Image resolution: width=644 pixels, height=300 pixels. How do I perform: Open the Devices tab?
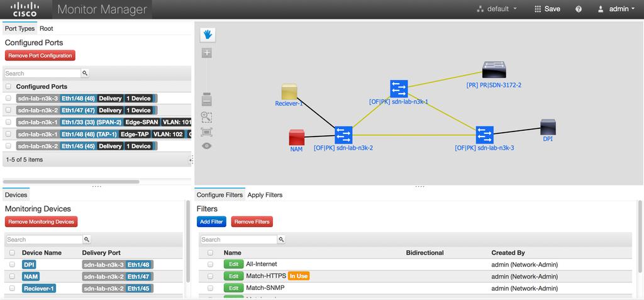[x=16, y=195]
